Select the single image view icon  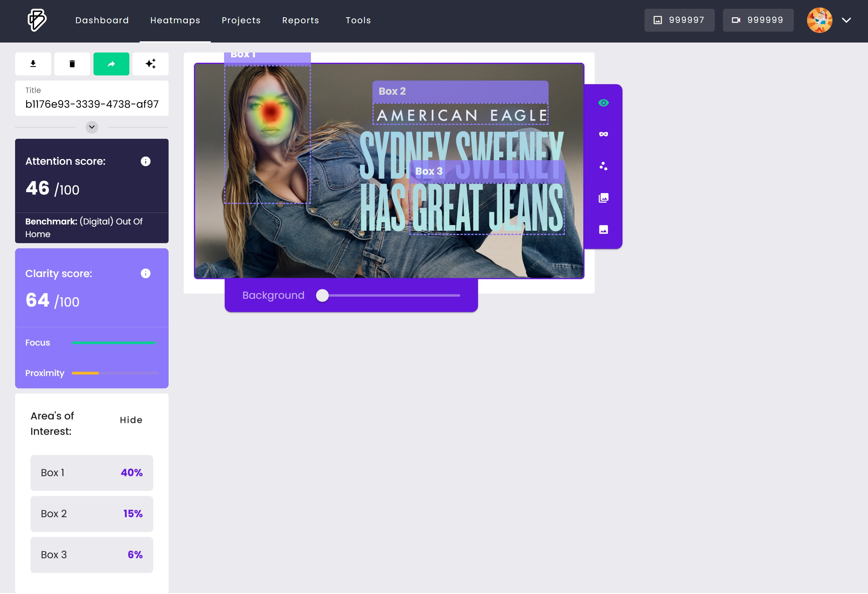point(603,229)
